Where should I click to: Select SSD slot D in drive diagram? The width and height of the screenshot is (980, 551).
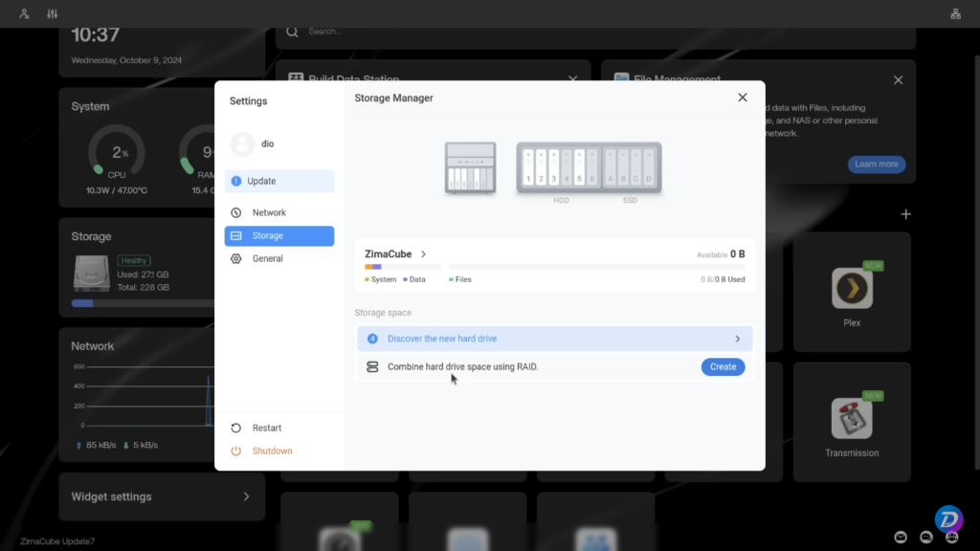(x=649, y=168)
